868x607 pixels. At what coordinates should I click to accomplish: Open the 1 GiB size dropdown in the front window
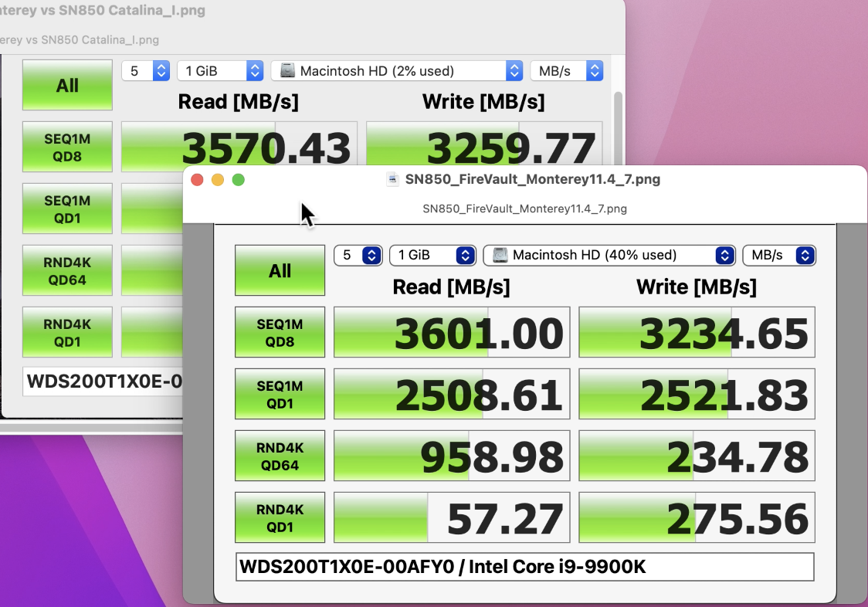click(433, 256)
